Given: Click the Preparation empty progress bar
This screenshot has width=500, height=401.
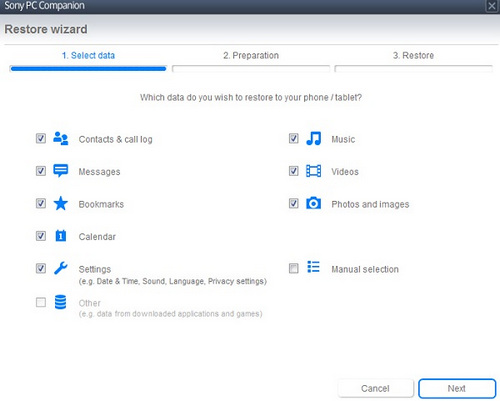Looking at the screenshot, I should click(251, 69).
